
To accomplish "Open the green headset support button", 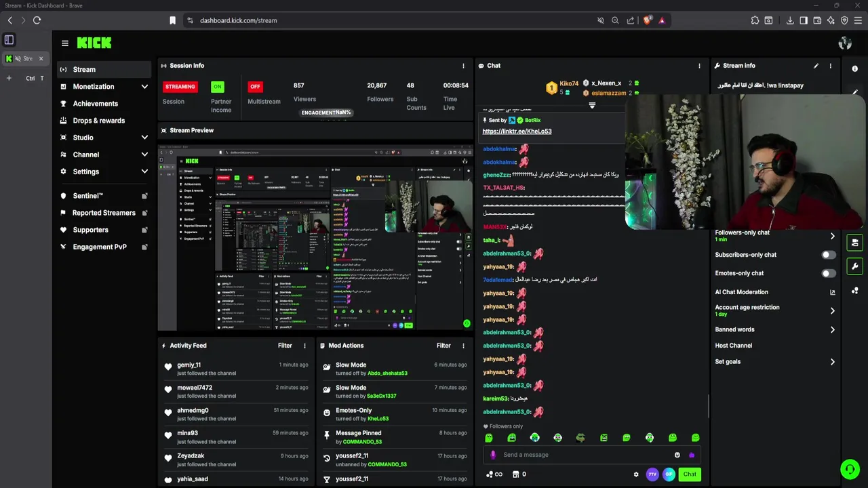I will (850, 469).
